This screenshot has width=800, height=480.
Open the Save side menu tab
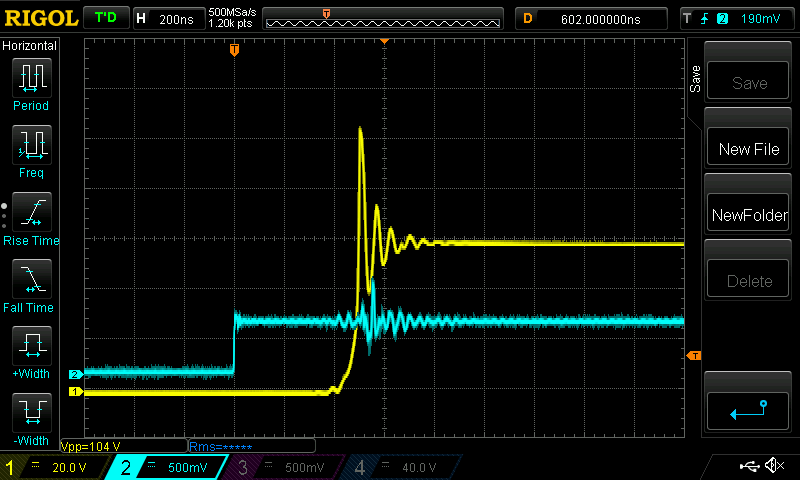[x=695, y=80]
